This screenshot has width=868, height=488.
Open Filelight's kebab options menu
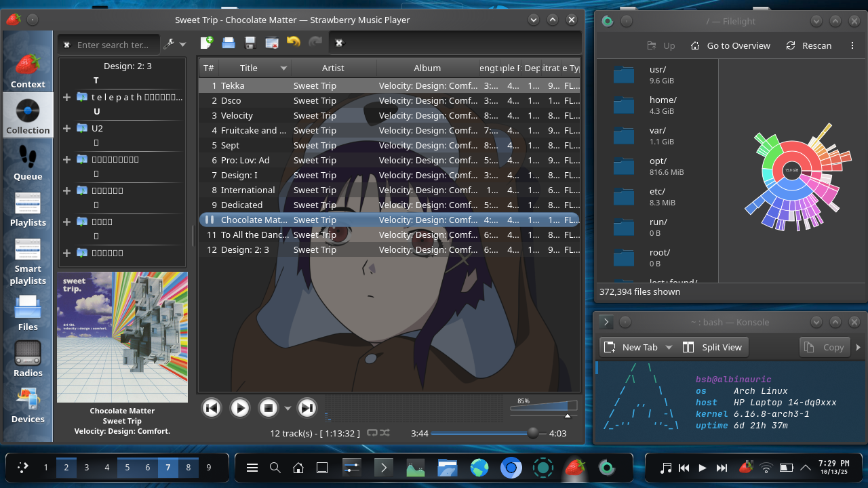(852, 45)
